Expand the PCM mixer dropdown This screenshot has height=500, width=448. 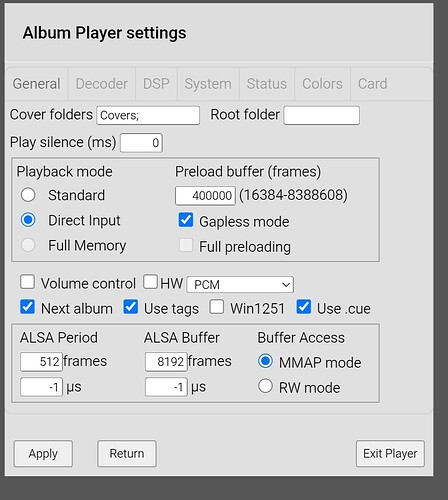click(240, 284)
